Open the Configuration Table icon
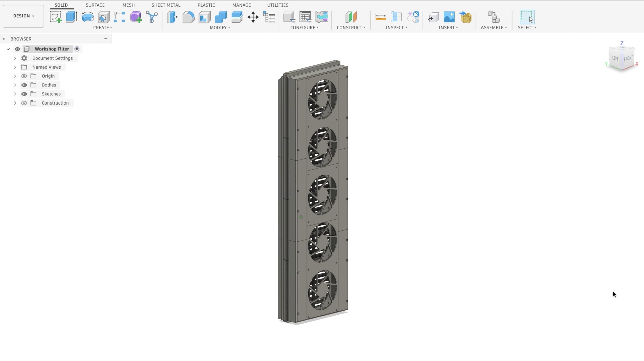The image size is (644, 361). (x=305, y=17)
